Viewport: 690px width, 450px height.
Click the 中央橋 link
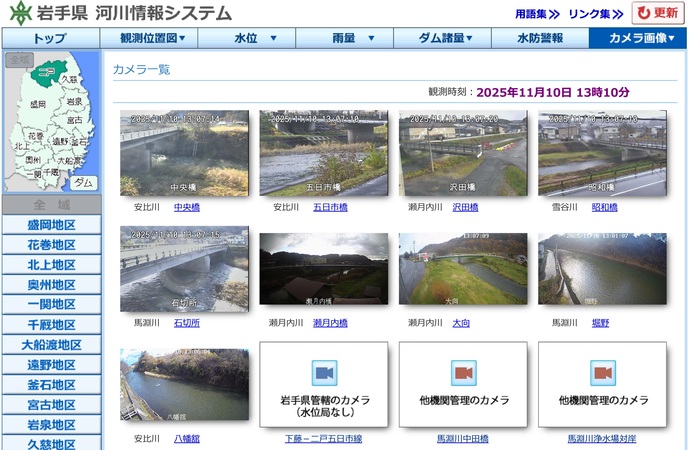pyautogui.click(x=187, y=207)
